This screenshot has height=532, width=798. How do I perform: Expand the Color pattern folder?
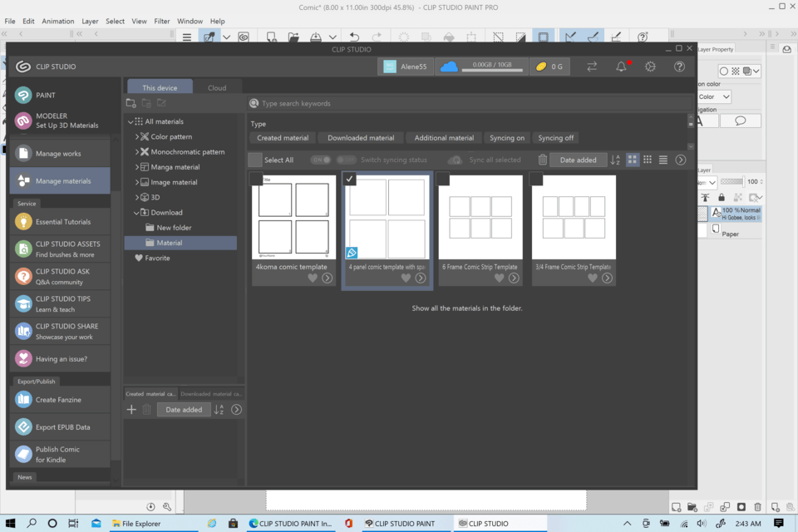(x=136, y=136)
